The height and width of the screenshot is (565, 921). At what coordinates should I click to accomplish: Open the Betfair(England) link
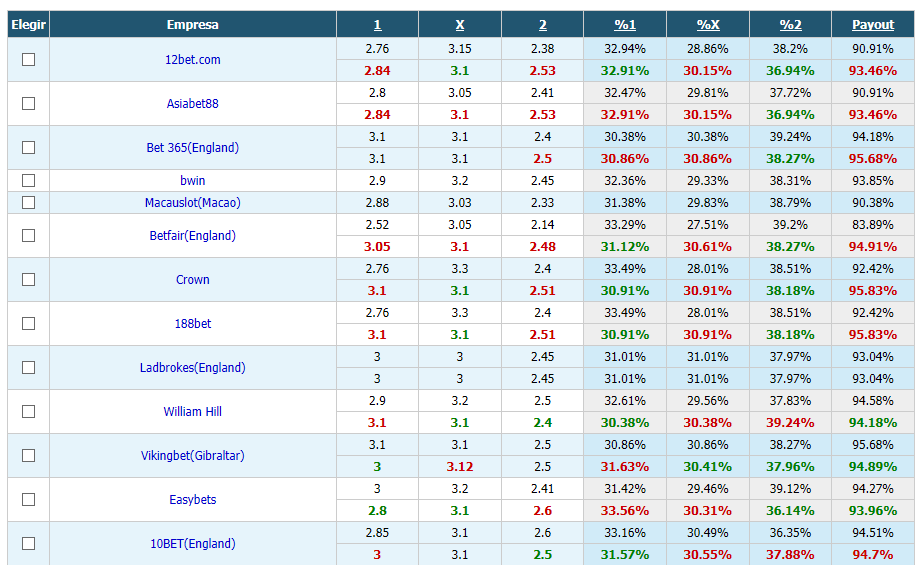point(193,236)
